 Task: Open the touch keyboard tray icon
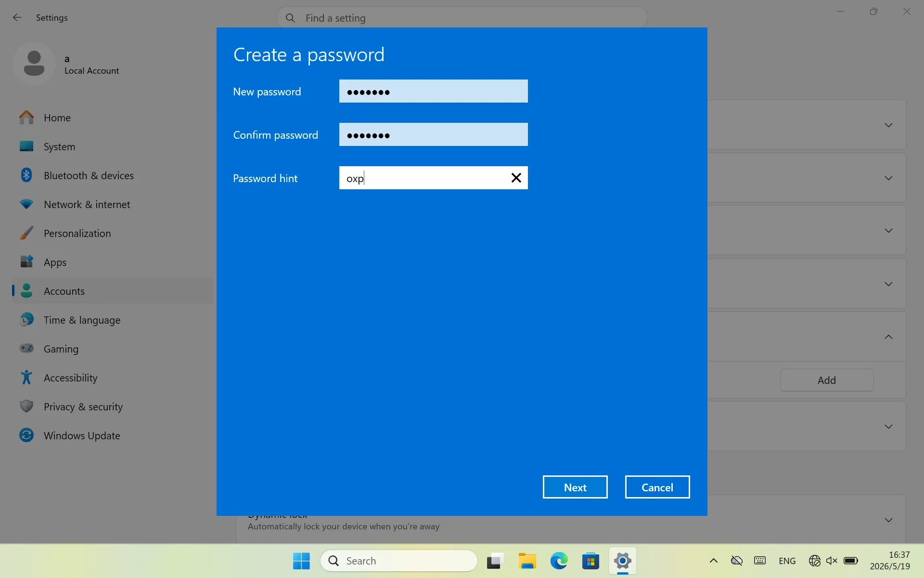click(x=760, y=561)
